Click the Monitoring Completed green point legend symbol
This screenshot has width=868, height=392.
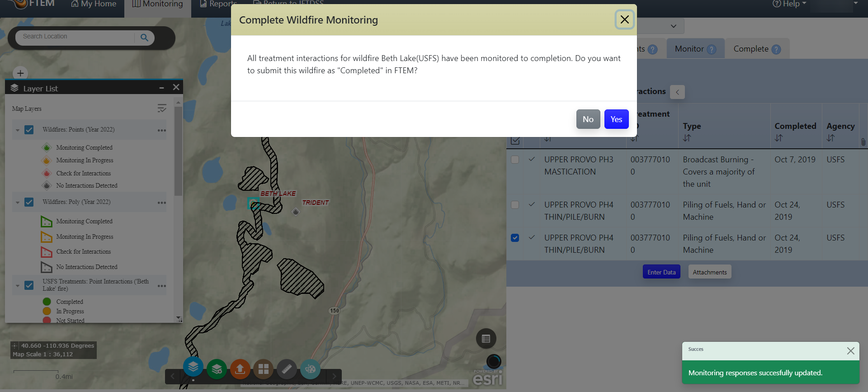[47, 147]
